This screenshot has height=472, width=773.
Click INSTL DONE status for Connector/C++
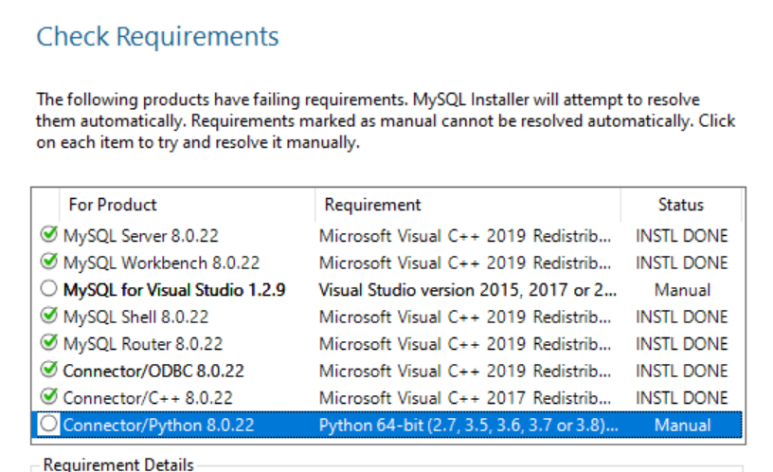coord(682,399)
